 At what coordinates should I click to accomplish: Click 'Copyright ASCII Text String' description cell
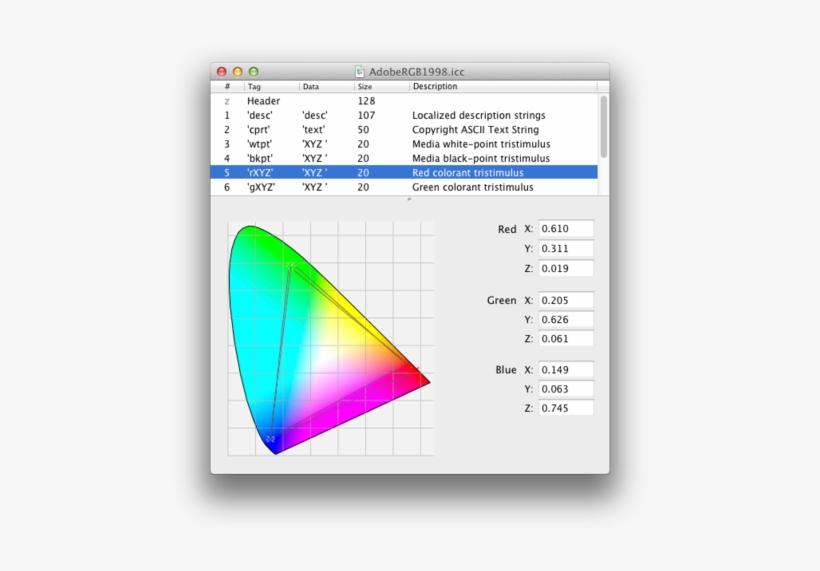click(475, 130)
